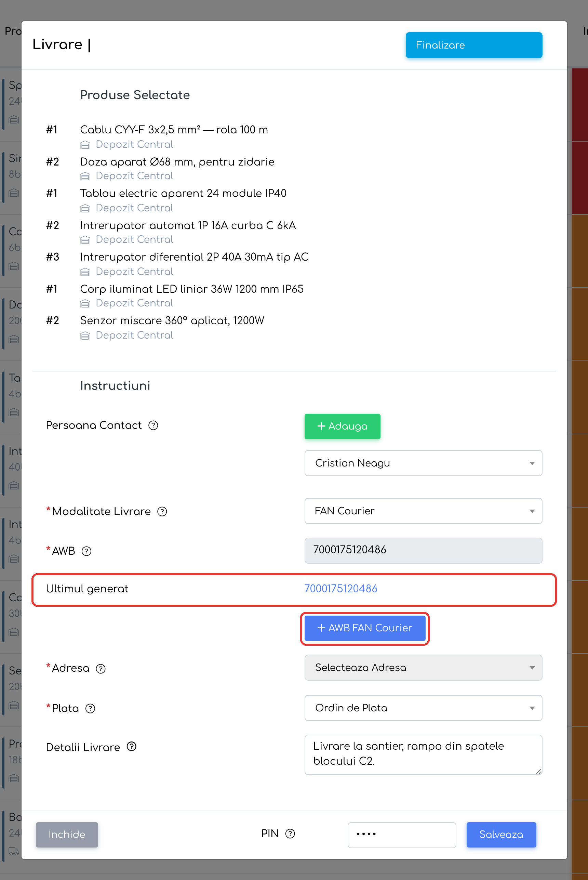Show help for Detalii Livrare
Viewport: 588px width, 880px height.
(132, 747)
